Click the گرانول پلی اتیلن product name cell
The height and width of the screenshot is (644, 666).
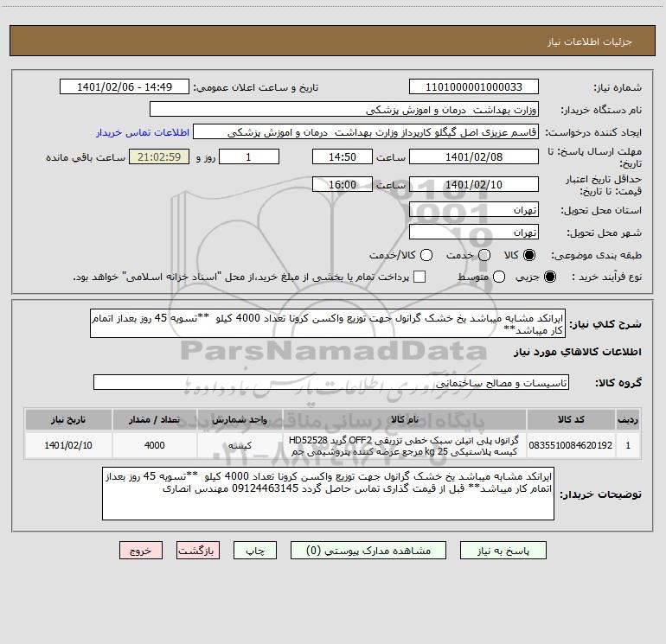pos(405,445)
